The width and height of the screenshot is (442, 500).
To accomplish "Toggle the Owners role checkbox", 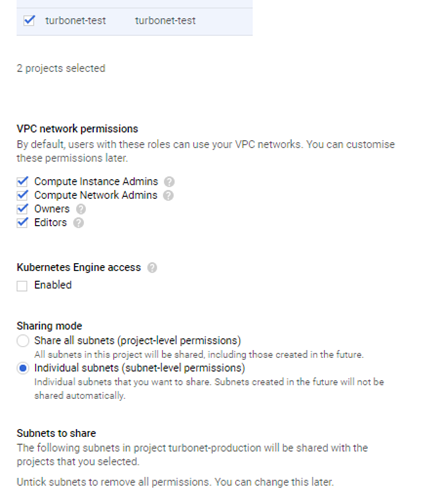I will coord(22,209).
